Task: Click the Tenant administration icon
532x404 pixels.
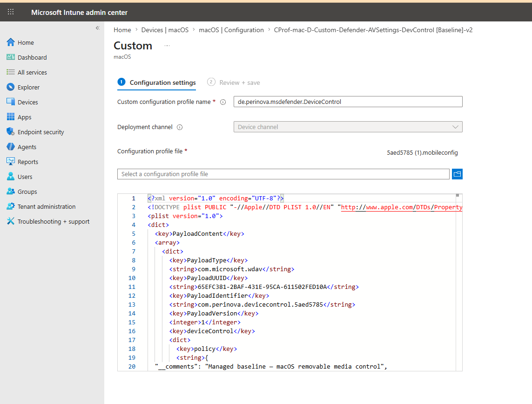Action: [11, 206]
